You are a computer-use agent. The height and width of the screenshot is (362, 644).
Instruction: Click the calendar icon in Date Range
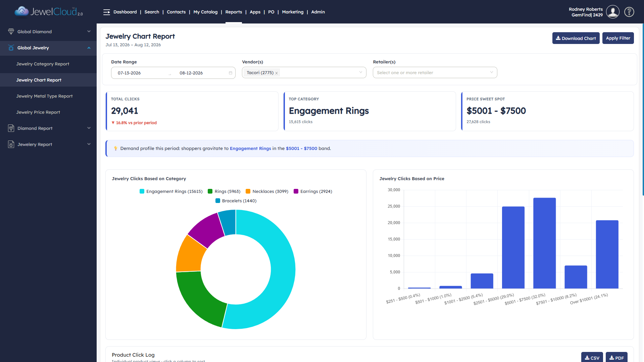(x=231, y=73)
